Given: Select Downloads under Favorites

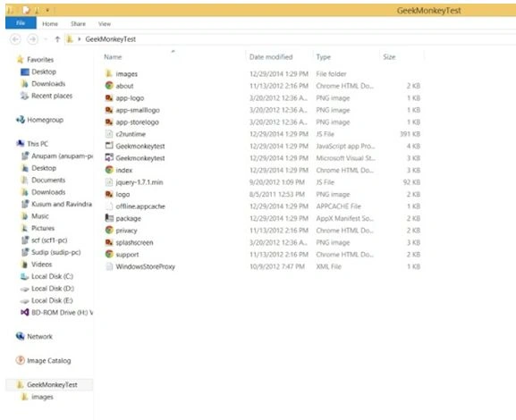Looking at the screenshot, I should click(48, 83).
